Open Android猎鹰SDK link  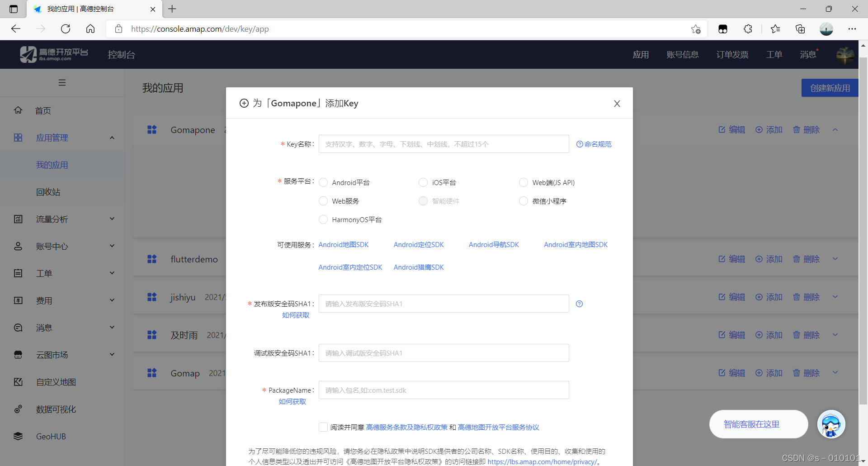pos(419,267)
